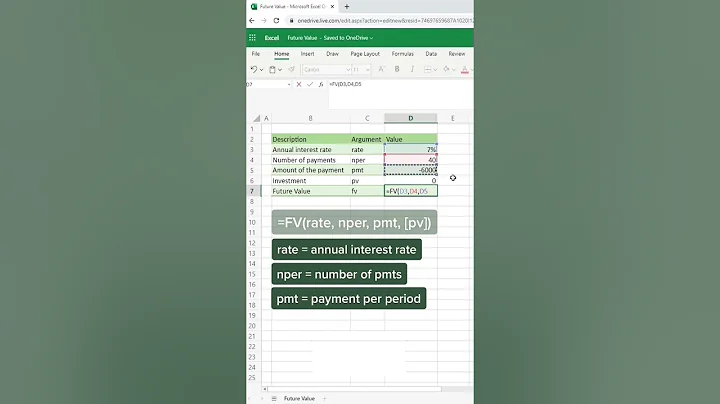Click the Fill Color bucket icon
This screenshot has height=404, width=720.
[x=446, y=69]
